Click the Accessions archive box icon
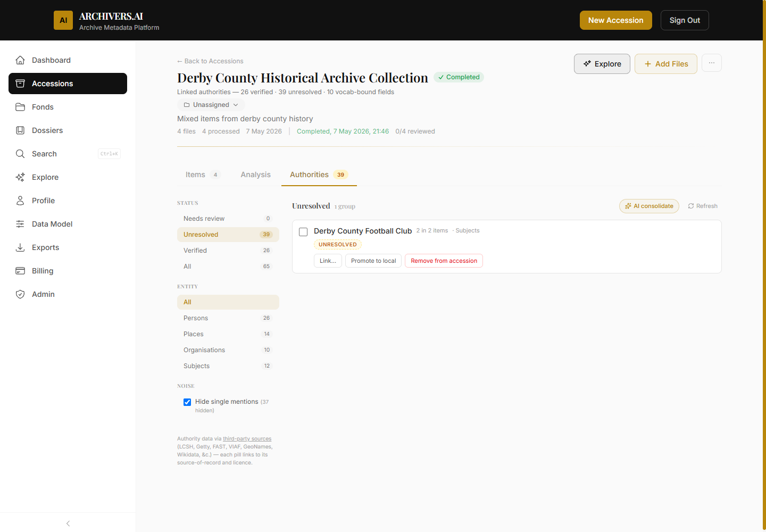 click(x=20, y=84)
